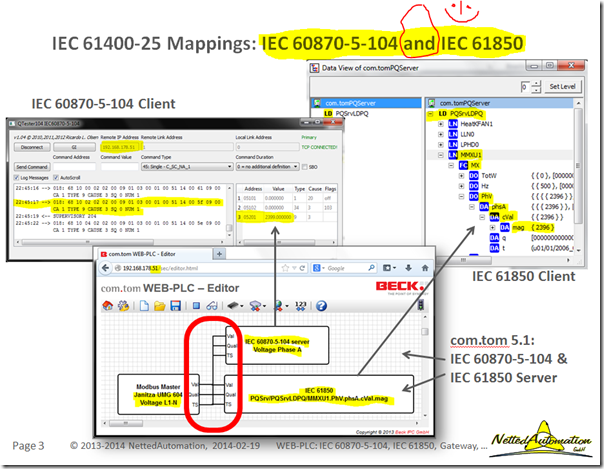604x469 pixels.
Task: Select the com.tom WEB-PLC - Editor browser tab
Action: click(x=154, y=254)
